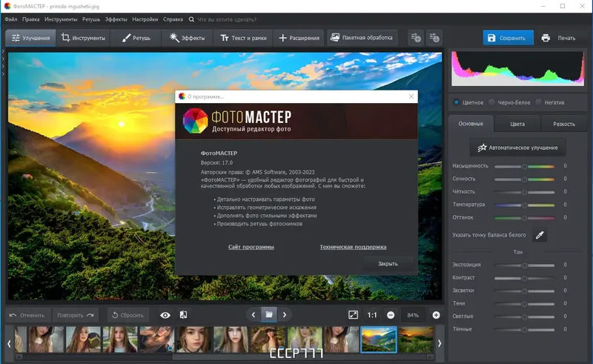Switch to the Основные tab
593x364 pixels.
tap(471, 124)
